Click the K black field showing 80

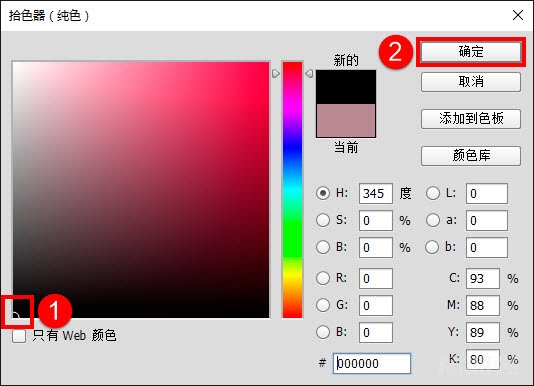483,359
